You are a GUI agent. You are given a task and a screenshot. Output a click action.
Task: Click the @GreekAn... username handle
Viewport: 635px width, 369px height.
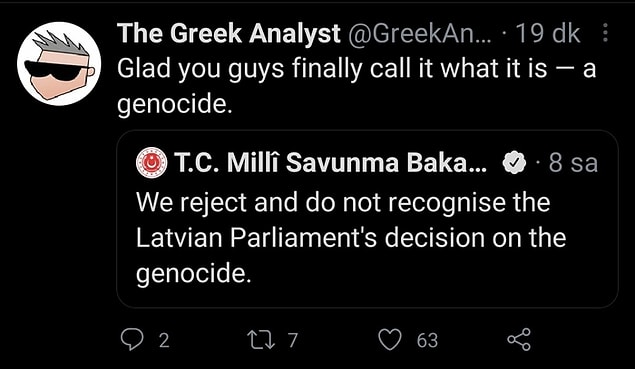click(x=419, y=33)
